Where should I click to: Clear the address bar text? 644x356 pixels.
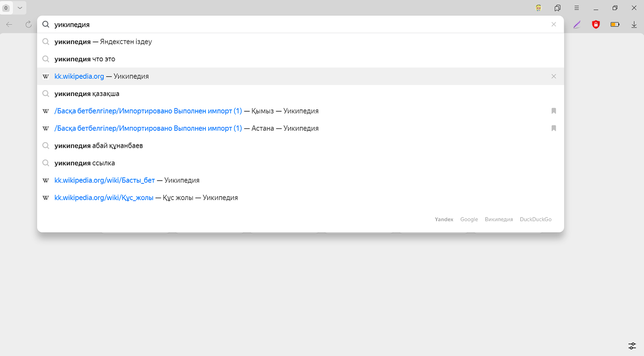[x=554, y=24]
